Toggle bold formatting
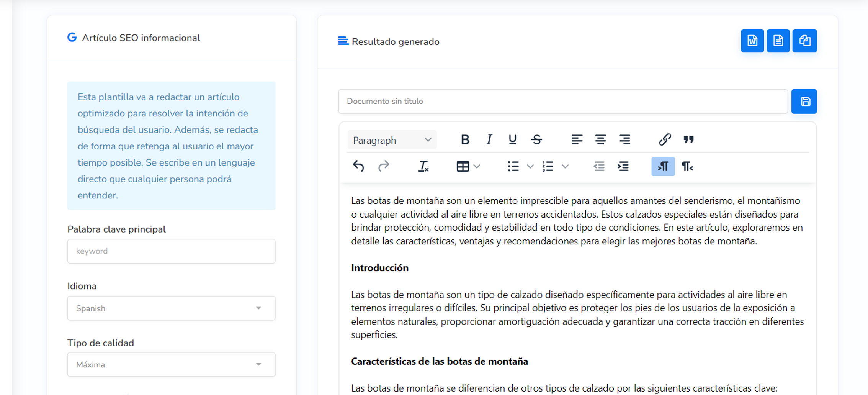868x395 pixels. tap(465, 140)
